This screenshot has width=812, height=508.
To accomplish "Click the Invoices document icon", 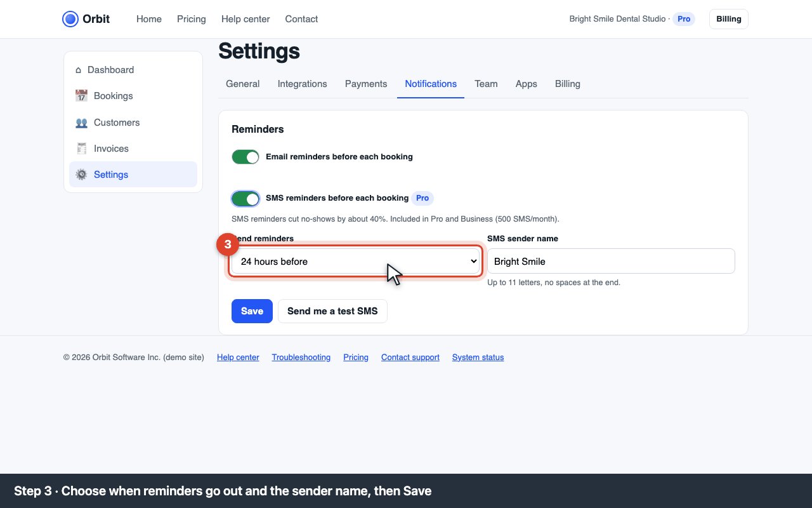I will tap(81, 149).
